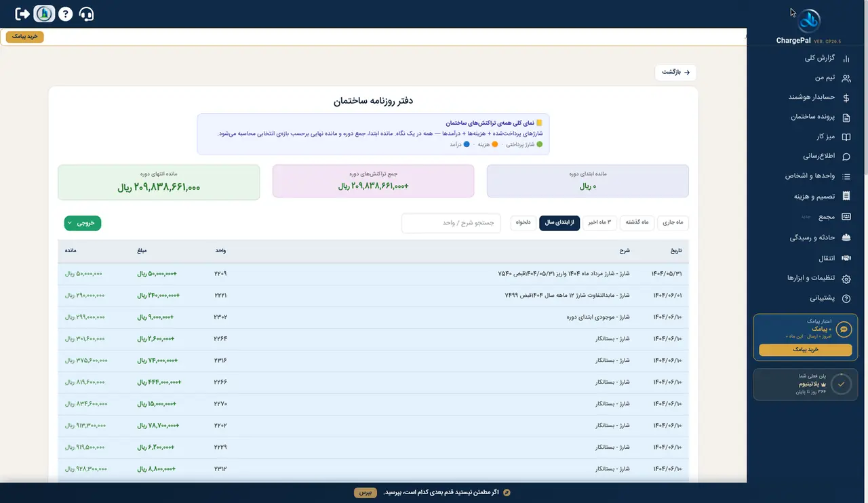Open تنظیمات و ابزارها gear icon

[846, 279]
